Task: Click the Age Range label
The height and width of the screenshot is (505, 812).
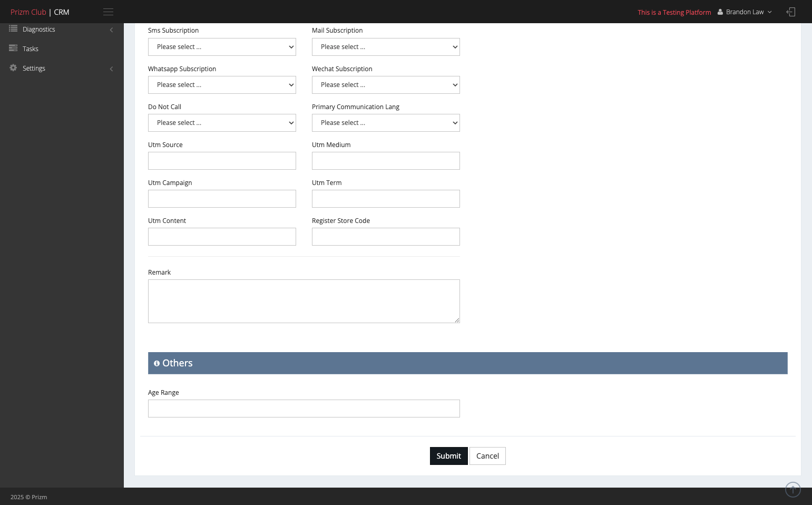Action: click(x=163, y=393)
